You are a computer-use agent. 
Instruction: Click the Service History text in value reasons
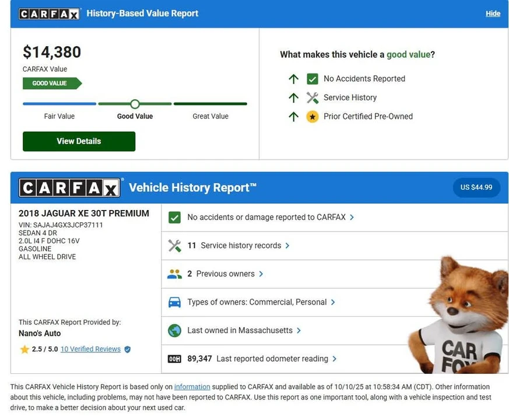[350, 98]
